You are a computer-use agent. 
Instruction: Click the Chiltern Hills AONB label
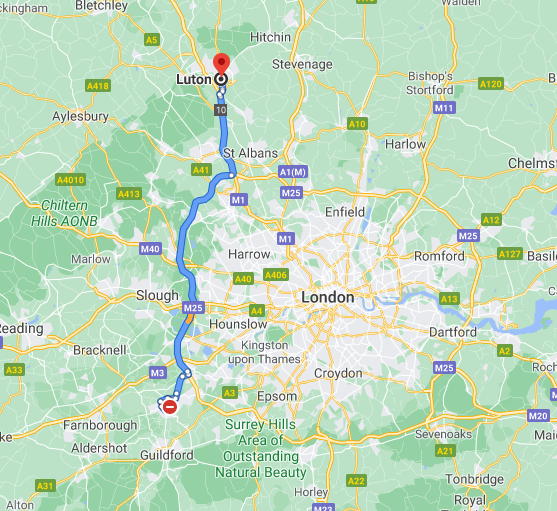64,213
